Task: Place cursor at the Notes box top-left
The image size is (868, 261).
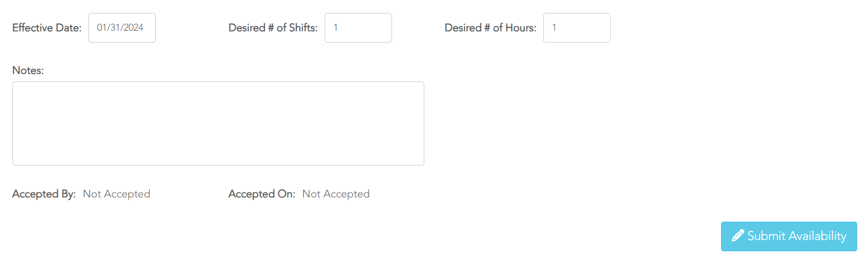Action: [17, 86]
